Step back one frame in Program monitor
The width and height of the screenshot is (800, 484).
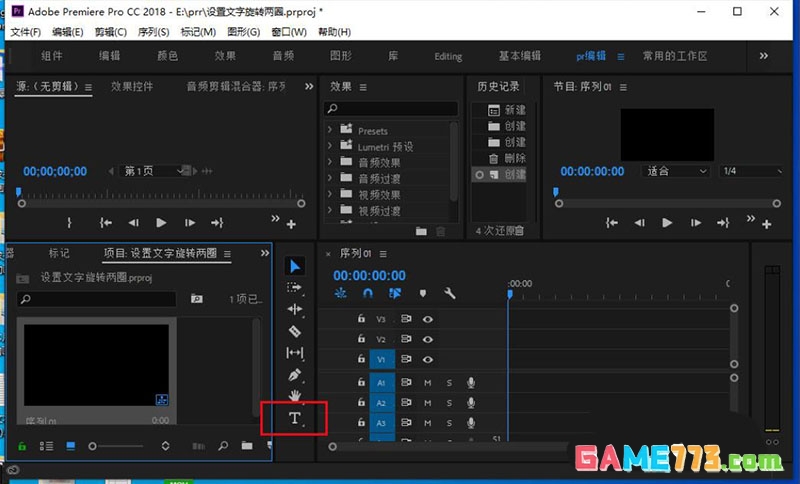[x=639, y=223]
